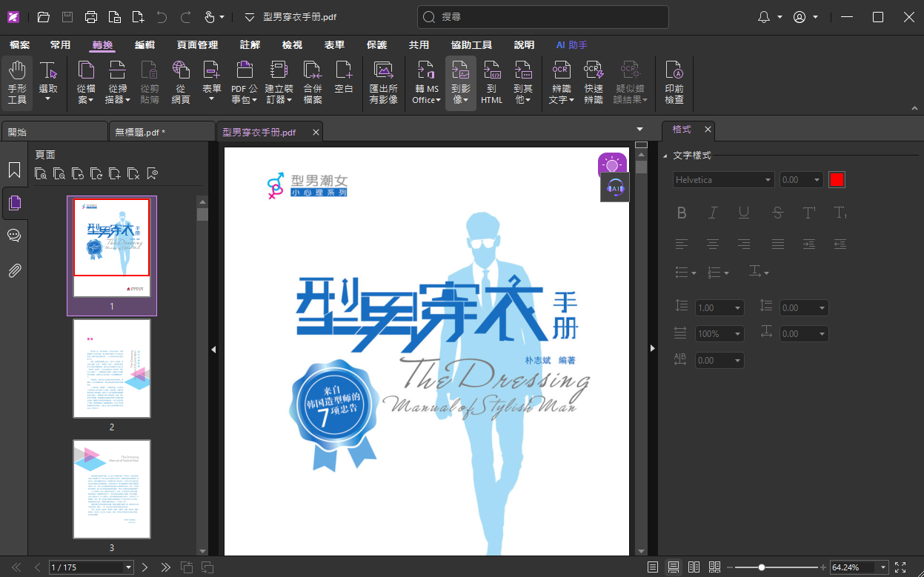Select page 2 thumbnail

pyautogui.click(x=112, y=368)
